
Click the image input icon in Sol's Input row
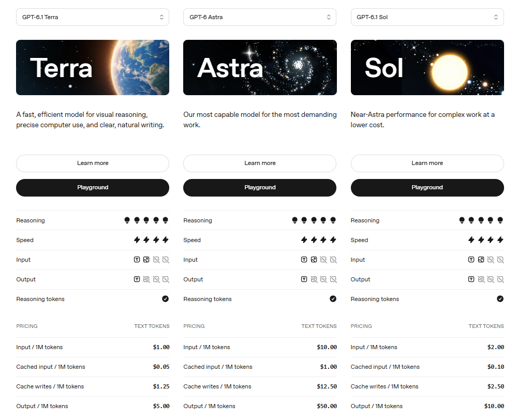[x=481, y=260]
